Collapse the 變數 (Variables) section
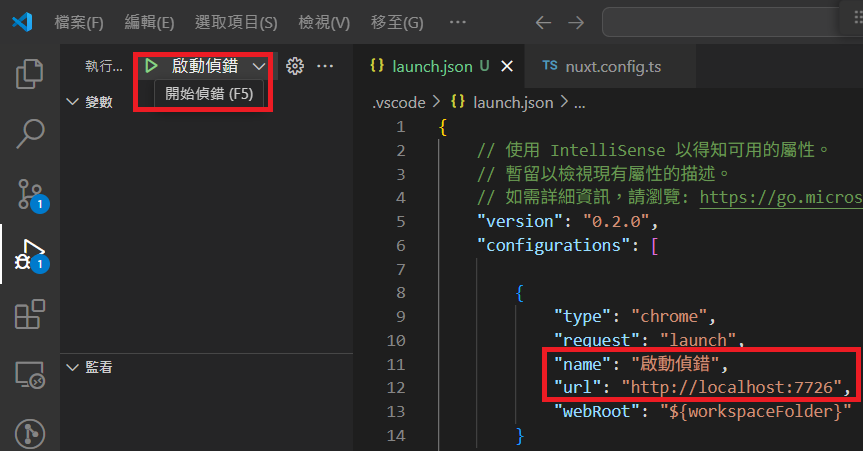 tap(73, 102)
